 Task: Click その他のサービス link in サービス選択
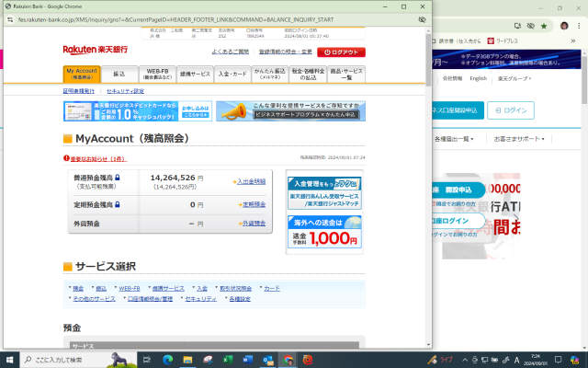(94, 298)
